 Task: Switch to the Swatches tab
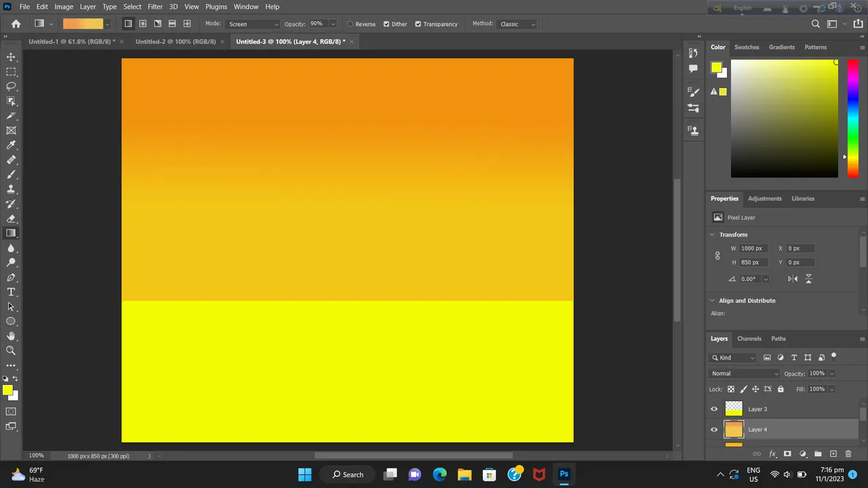click(x=747, y=47)
